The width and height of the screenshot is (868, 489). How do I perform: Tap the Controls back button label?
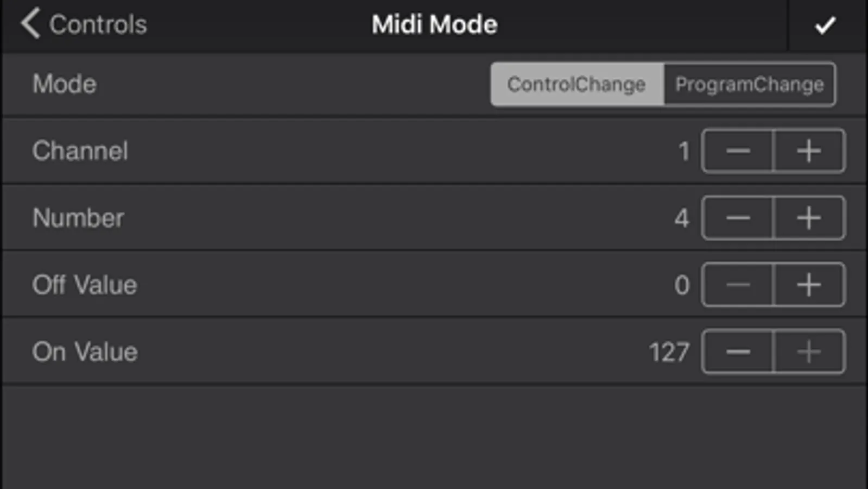click(x=98, y=24)
